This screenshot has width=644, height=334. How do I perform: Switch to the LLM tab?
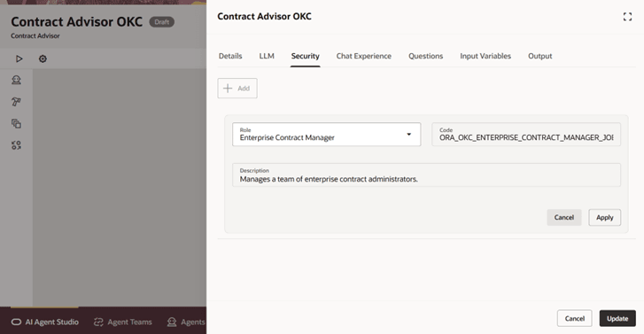click(x=267, y=56)
